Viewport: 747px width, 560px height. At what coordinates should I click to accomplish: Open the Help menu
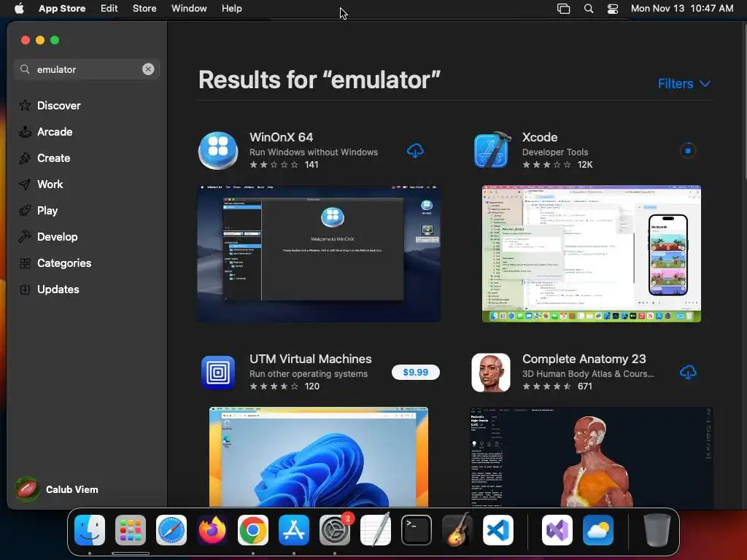pyautogui.click(x=231, y=9)
